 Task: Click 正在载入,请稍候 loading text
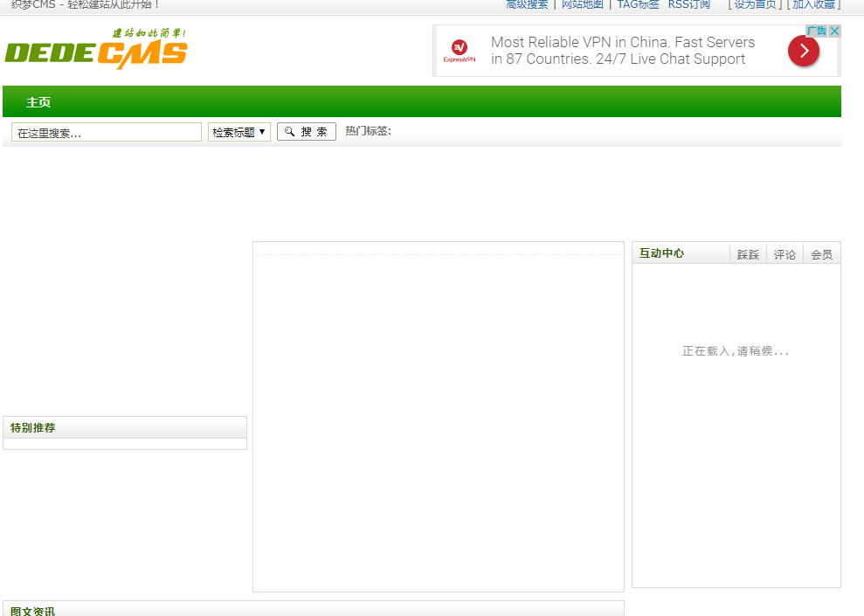(736, 351)
